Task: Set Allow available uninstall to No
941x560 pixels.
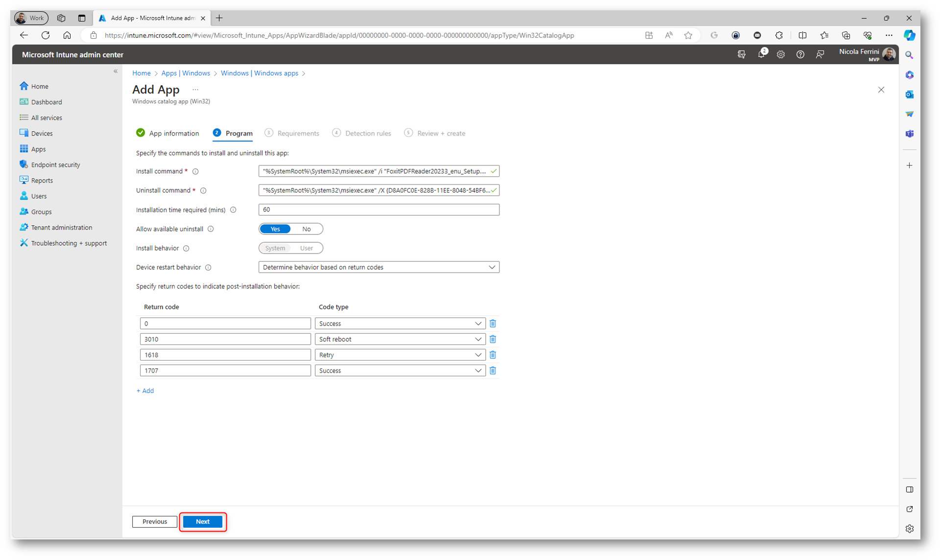Action: [x=306, y=229]
